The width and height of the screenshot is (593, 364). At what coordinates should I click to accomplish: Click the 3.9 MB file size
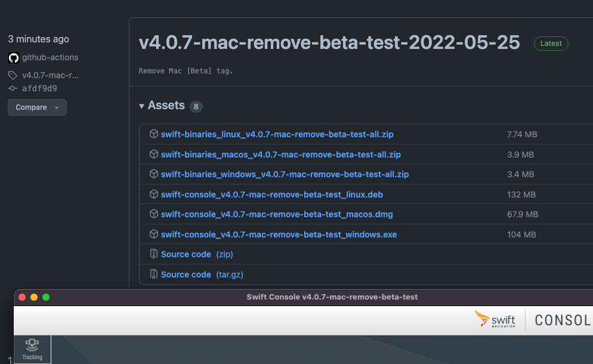coord(520,155)
